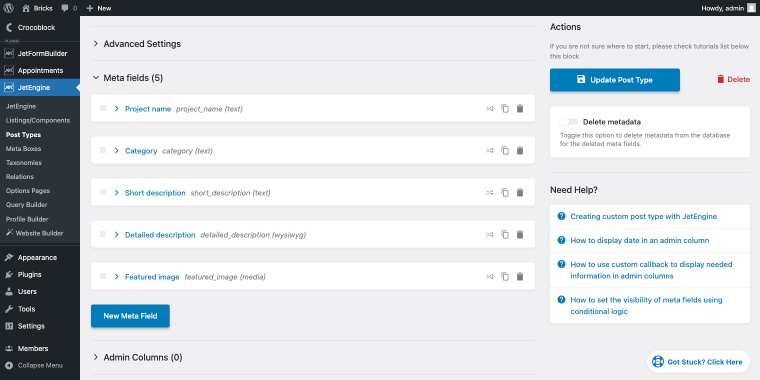The height and width of the screenshot is (380, 760).
Task: Click the conditional logic icon for Category
Action: [x=490, y=151]
